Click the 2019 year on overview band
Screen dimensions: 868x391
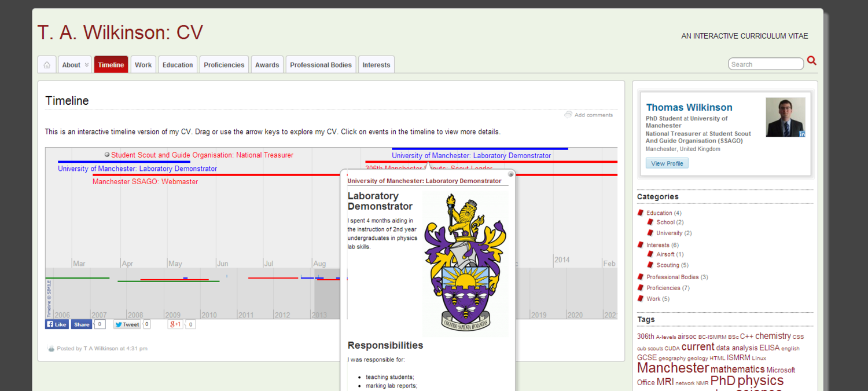tap(539, 315)
